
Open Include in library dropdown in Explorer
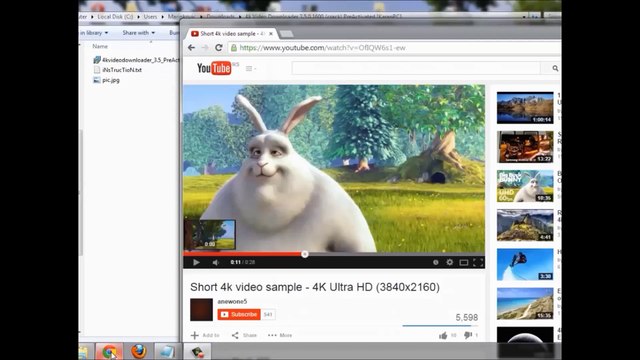click(x=94, y=33)
